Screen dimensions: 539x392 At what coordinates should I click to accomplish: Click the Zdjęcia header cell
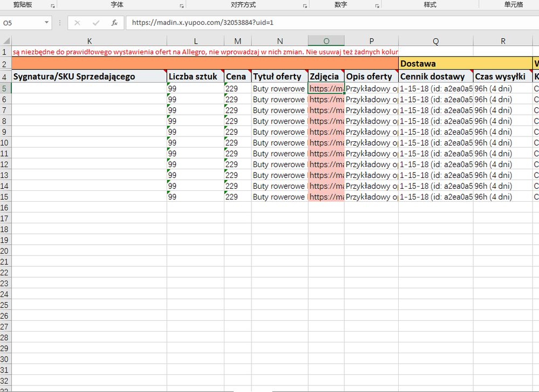pyautogui.click(x=326, y=77)
